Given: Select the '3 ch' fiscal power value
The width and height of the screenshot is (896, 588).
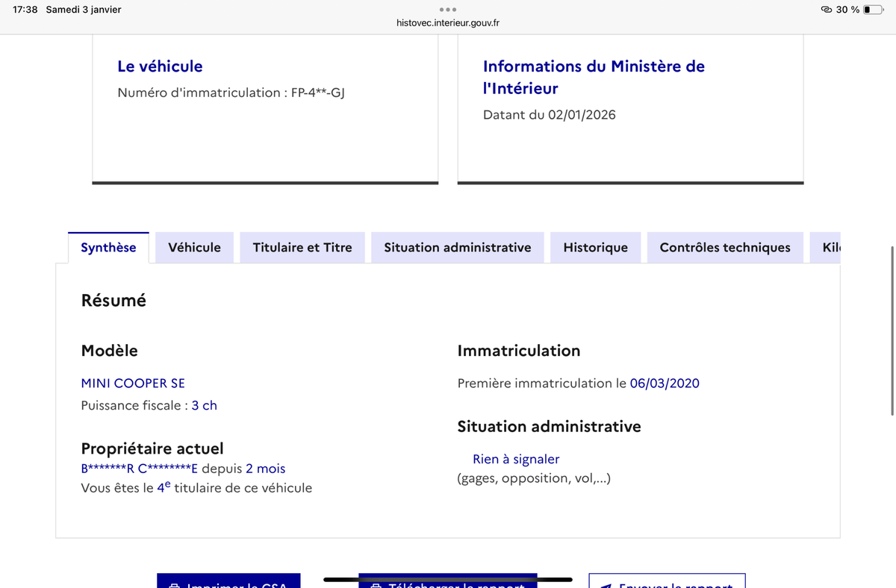Looking at the screenshot, I should [x=205, y=406].
